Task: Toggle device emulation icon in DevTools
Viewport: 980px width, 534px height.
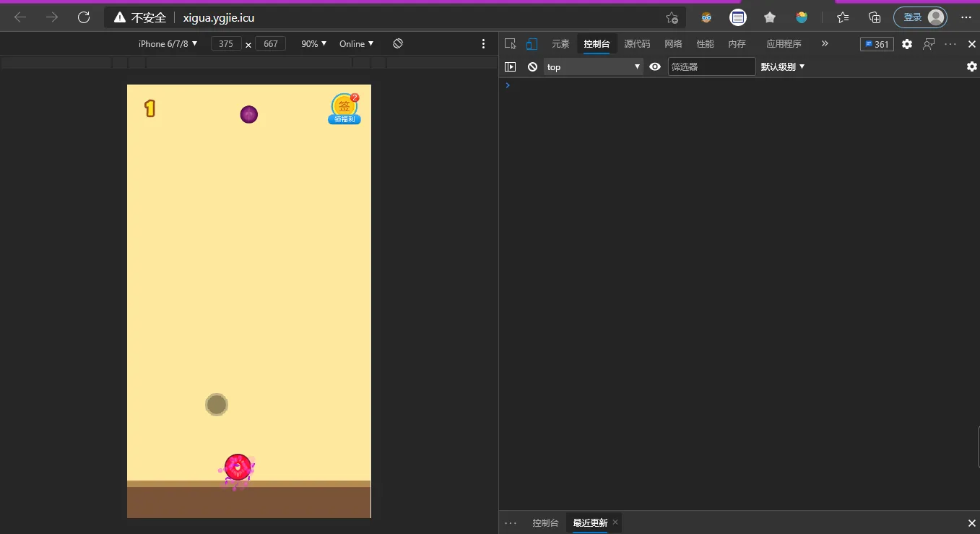Action: point(532,44)
